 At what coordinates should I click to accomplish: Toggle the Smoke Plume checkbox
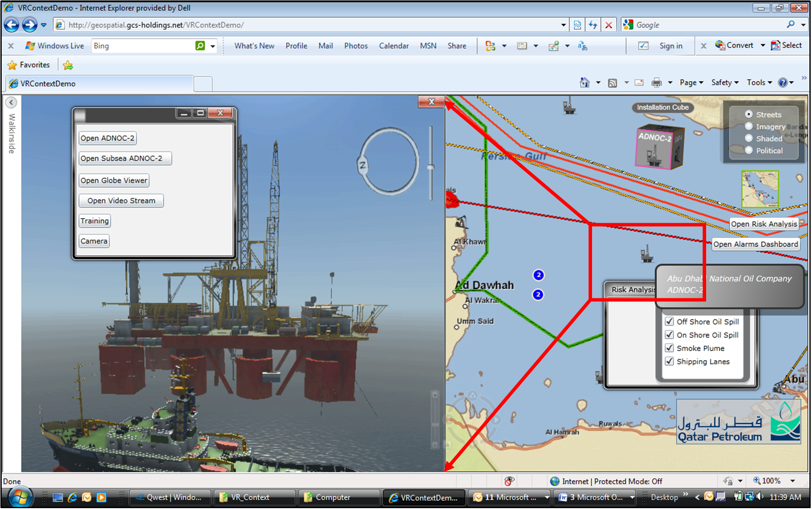669,348
